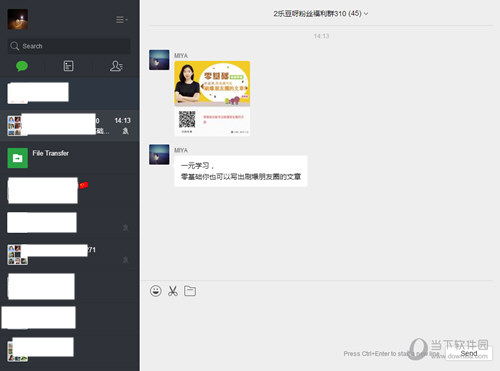Viewport: 500px width, 371px height.
Task: Expand group title dropdown chevron
Action: pos(366,14)
